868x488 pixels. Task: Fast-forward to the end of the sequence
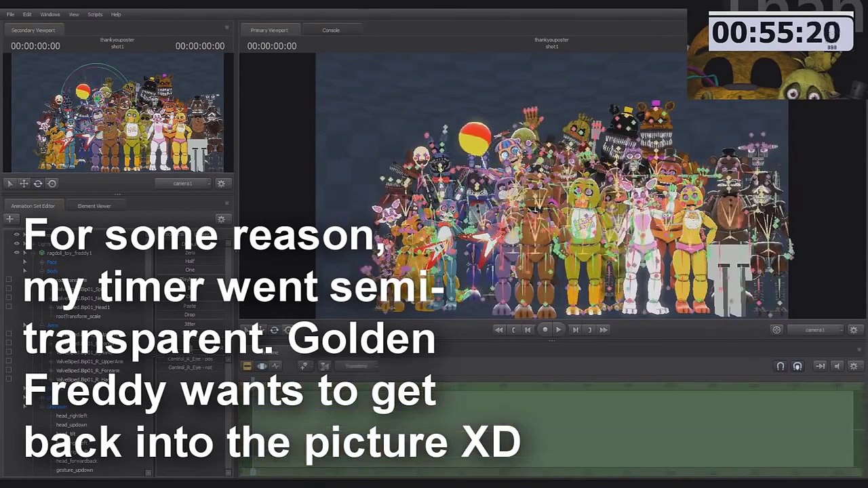604,330
